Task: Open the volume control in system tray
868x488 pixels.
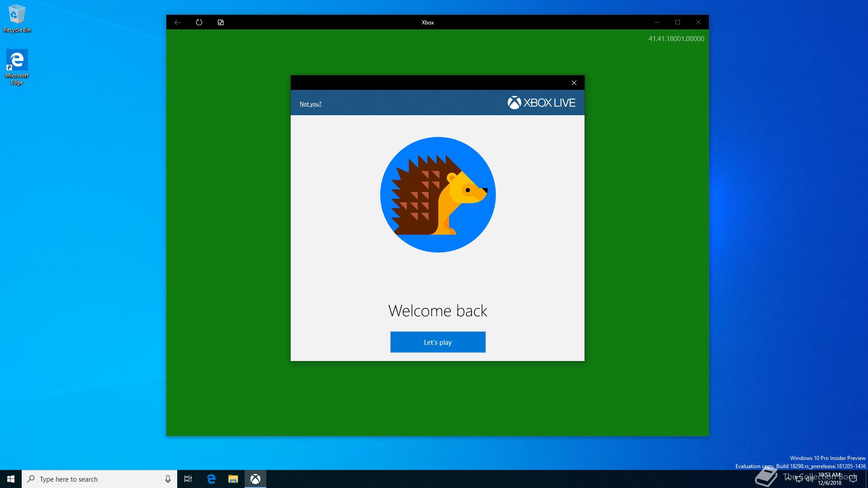Action: [810, 479]
